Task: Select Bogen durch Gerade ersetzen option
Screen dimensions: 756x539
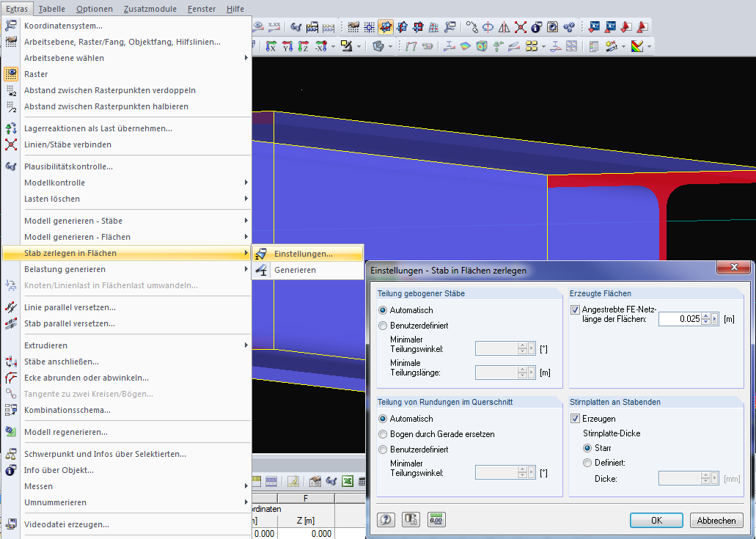Action: (383, 434)
